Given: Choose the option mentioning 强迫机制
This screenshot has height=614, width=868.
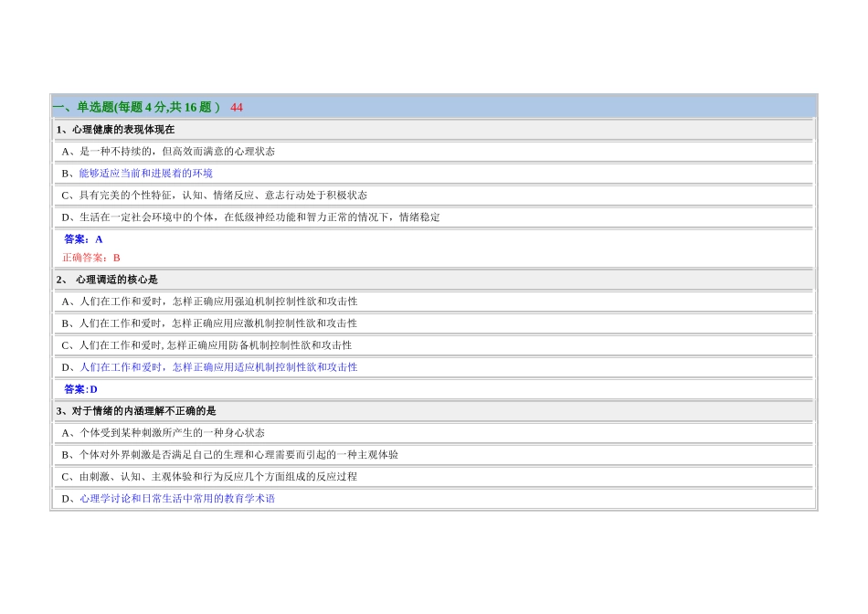Looking at the screenshot, I should point(209,302).
